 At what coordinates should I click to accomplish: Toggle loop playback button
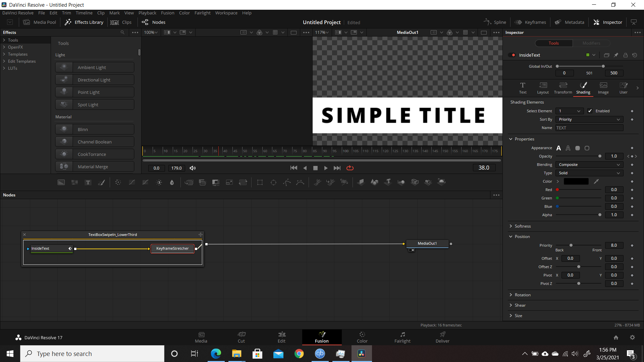click(350, 168)
